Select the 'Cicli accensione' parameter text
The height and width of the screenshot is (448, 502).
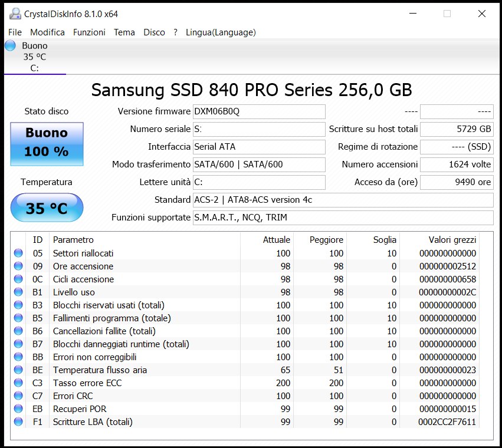[x=84, y=279]
